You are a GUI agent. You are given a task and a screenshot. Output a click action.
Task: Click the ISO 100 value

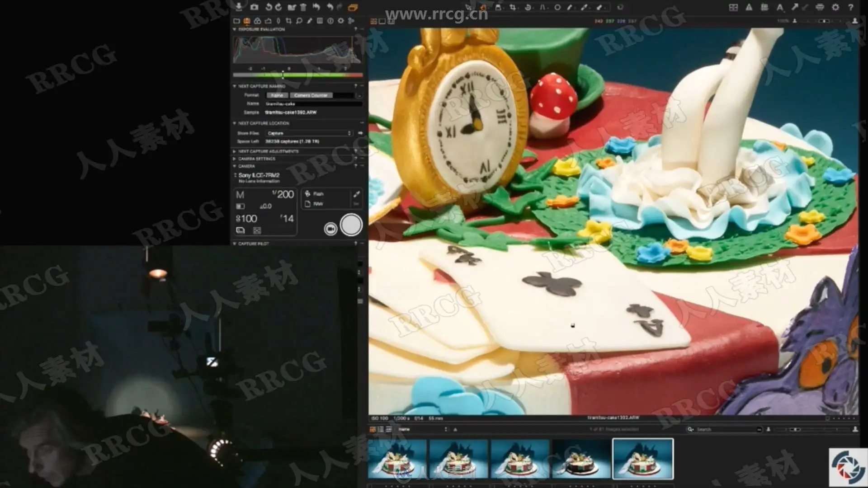pos(247,219)
